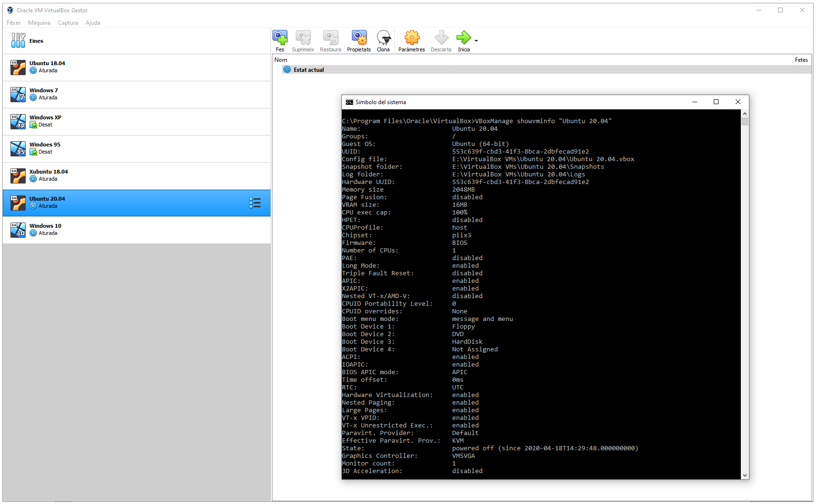
Task: Click the Fetes column header
Action: coord(801,60)
